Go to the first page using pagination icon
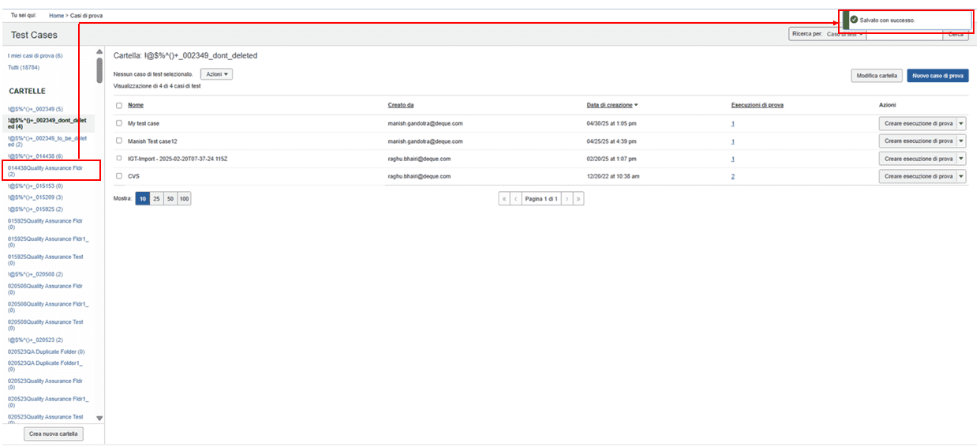The width and height of the screenshot is (980, 447). click(503, 199)
